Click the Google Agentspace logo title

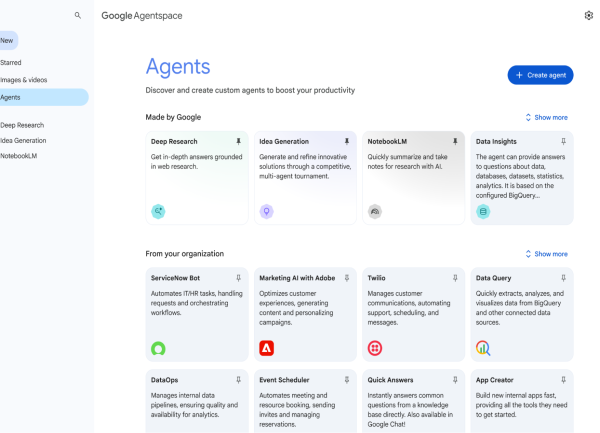coord(142,16)
